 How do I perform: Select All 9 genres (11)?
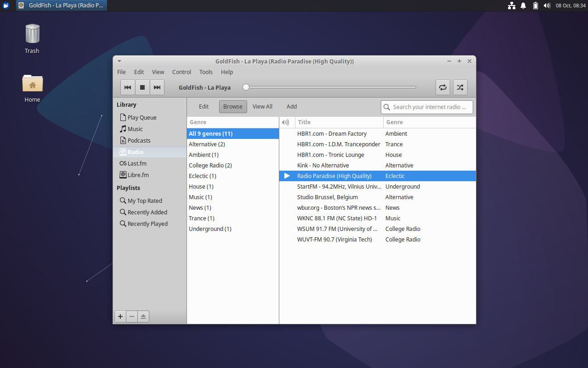click(x=233, y=133)
